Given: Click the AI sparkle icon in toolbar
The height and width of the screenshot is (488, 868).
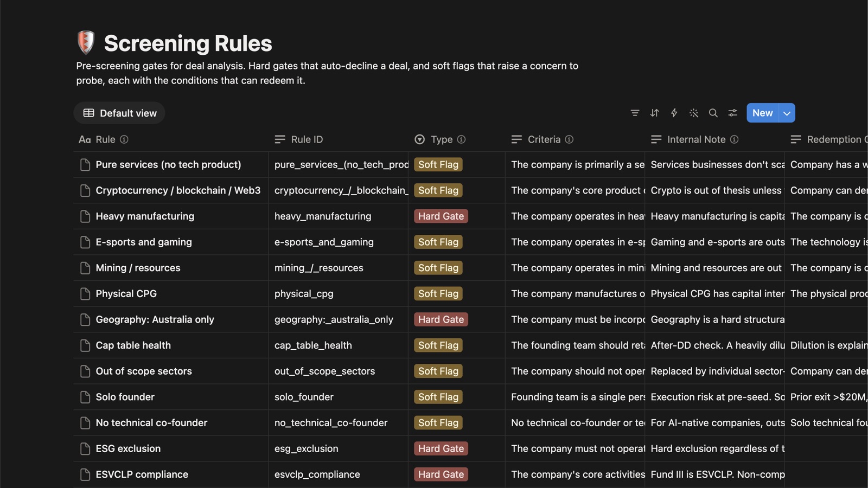Looking at the screenshot, I should pos(693,113).
